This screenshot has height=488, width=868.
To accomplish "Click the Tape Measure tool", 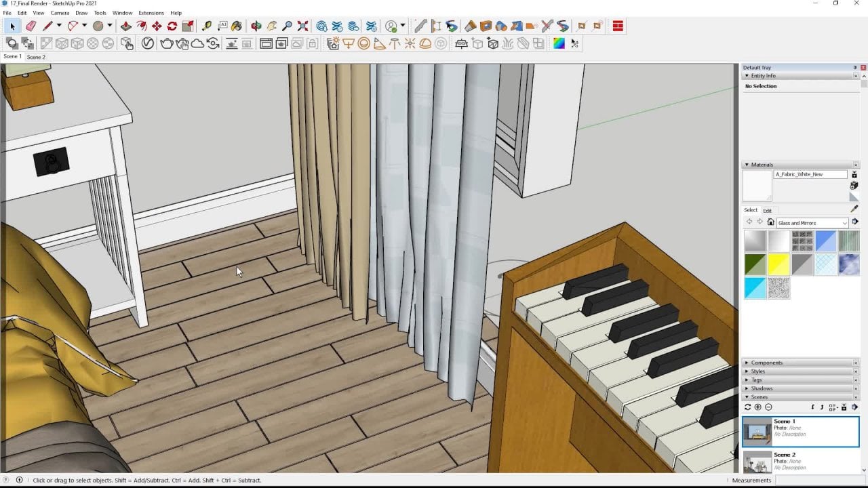I will click(x=207, y=26).
